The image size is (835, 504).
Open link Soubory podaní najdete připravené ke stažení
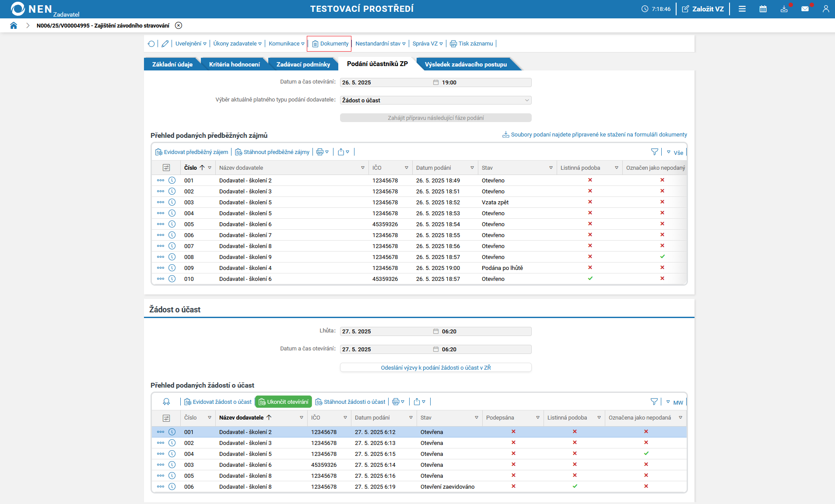coord(595,135)
